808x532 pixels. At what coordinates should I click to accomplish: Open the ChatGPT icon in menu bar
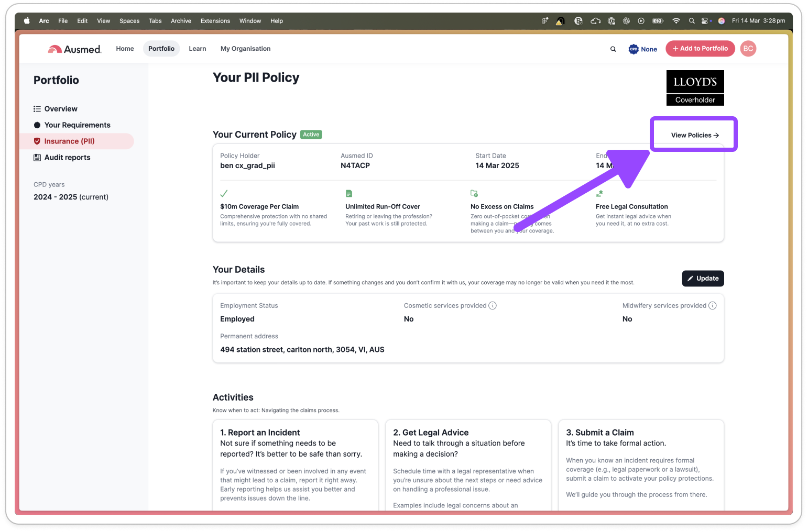coord(626,21)
